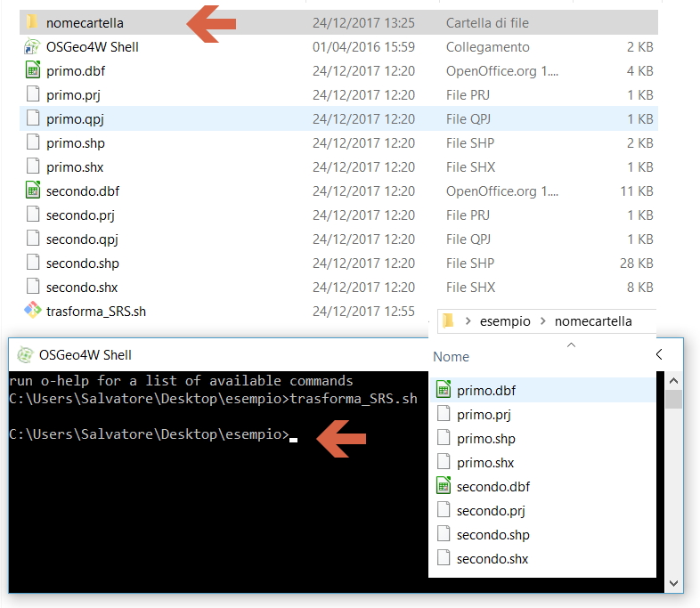The width and height of the screenshot is (700, 608).
Task: Select the trasforma_SRS.sh script icon
Action: pyautogui.click(x=32, y=311)
